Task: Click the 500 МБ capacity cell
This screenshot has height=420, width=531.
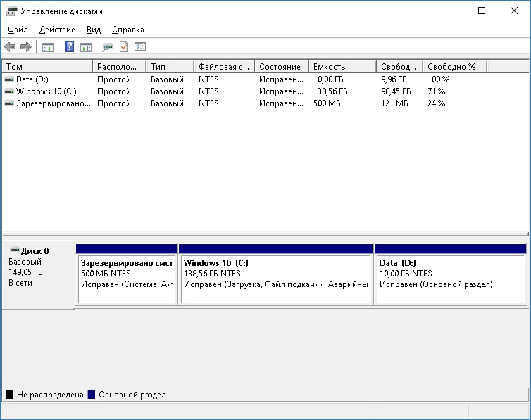Action: [x=327, y=103]
